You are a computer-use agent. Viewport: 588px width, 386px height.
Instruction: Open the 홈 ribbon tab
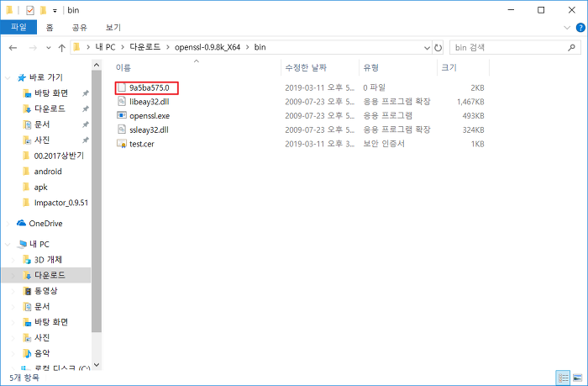(x=50, y=27)
